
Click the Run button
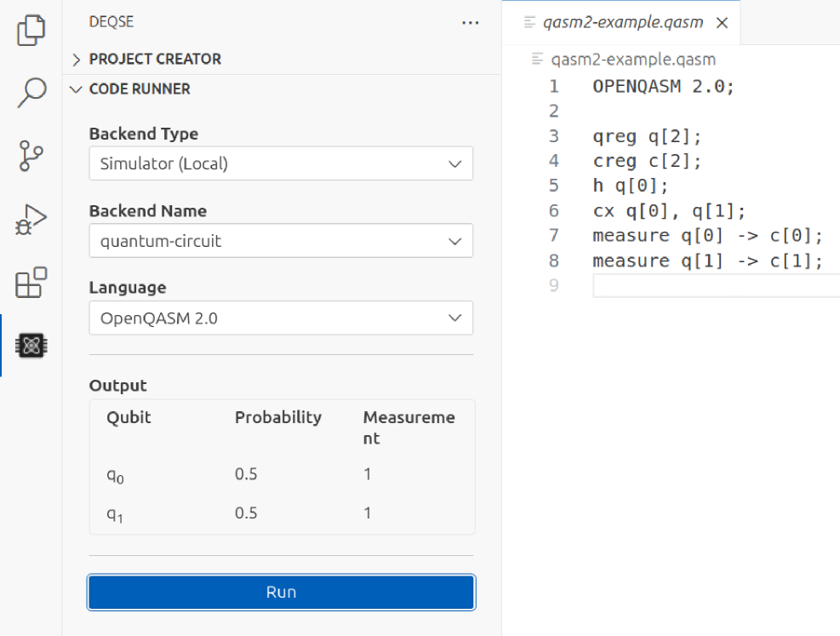pos(281,593)
